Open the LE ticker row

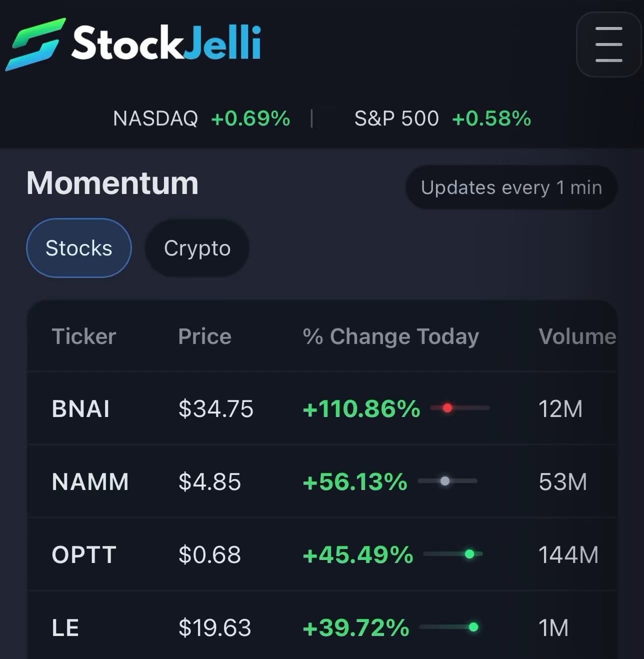(x=65, y=627)
